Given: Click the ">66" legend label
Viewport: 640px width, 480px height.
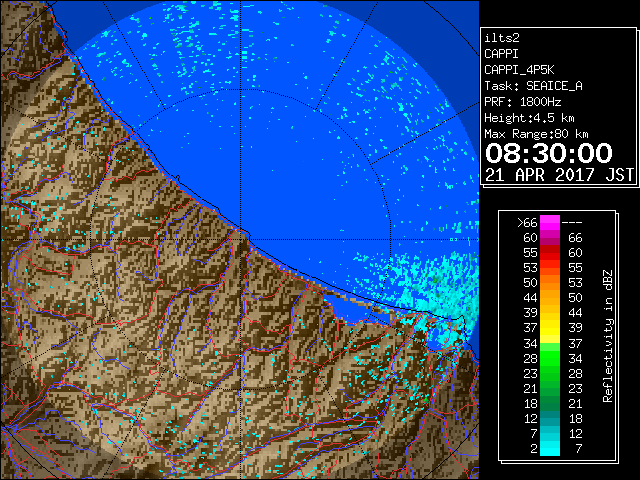Looking at the screenshot, I should (527, 223).
